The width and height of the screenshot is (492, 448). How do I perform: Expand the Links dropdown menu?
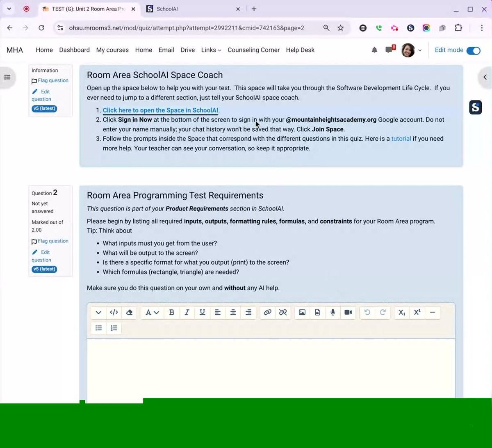[211, 50]
